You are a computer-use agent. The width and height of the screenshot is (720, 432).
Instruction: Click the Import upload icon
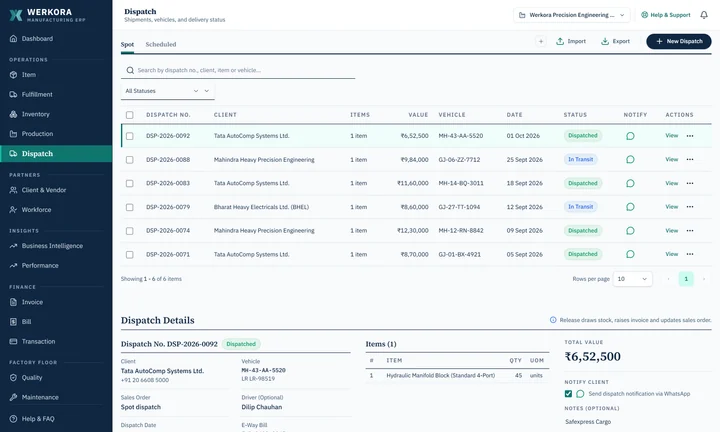pyautogui.click(x=560, y=41)
